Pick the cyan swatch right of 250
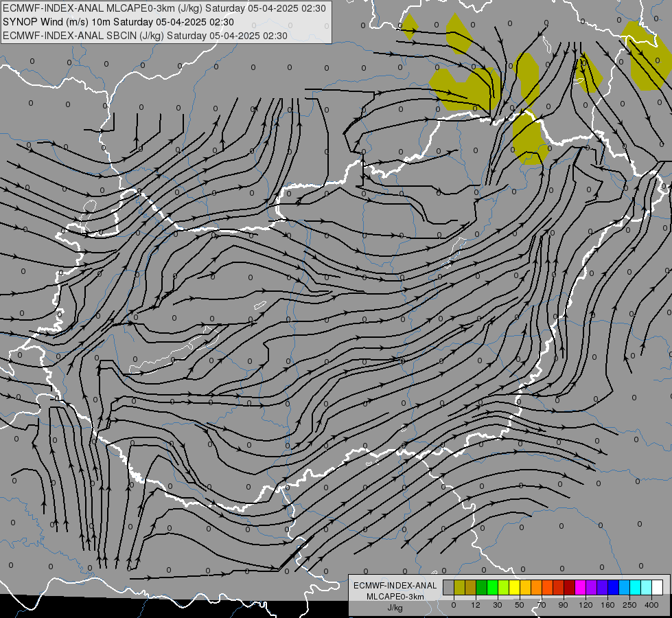 pyautogui.click(x=636, y=587)
